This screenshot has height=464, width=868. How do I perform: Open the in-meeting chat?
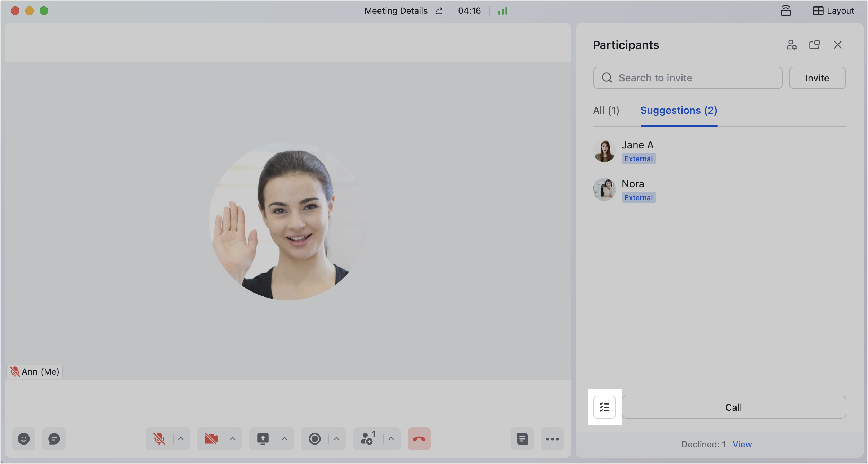54,439
